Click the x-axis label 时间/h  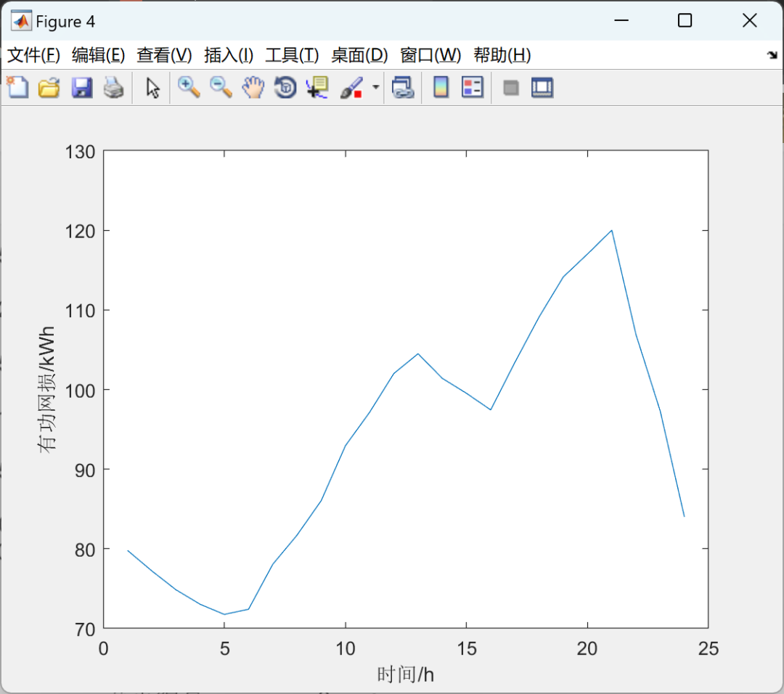tap(406, 675)
